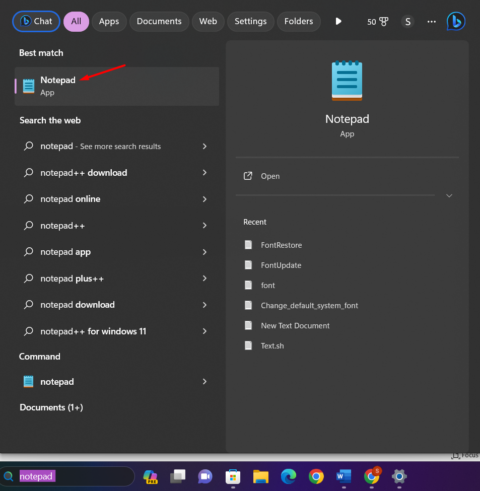Open the Chrome profile with notification badge

tap(372, 476)
